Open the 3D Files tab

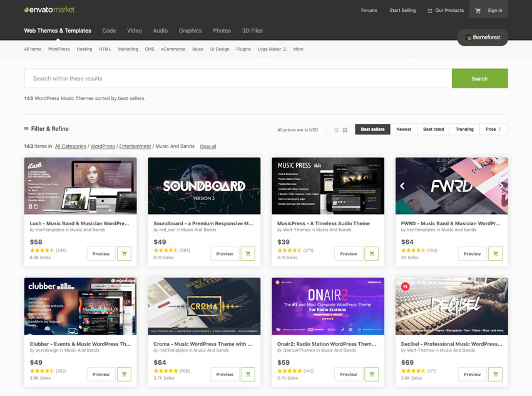coord(252,31)
